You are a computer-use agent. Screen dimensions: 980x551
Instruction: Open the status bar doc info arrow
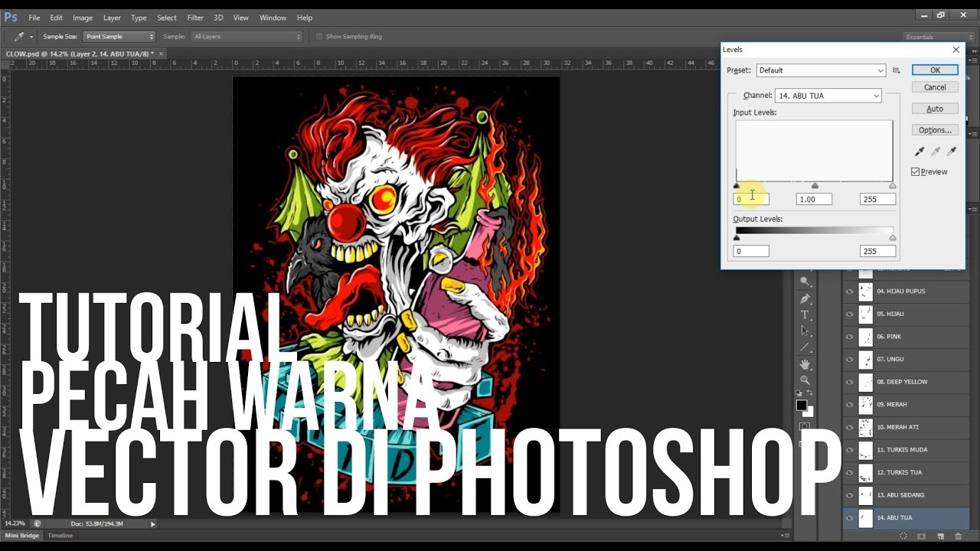[x=152, y=524]
